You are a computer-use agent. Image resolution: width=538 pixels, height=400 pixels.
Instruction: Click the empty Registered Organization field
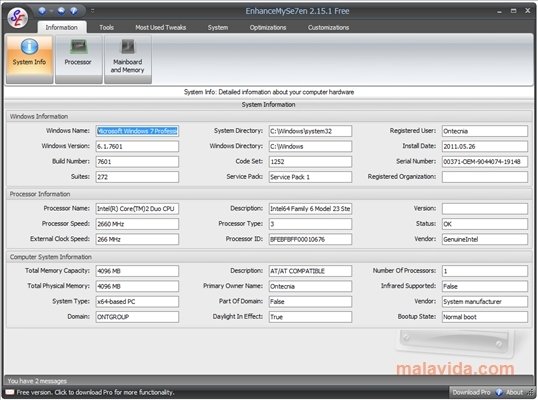coord(484,177)
